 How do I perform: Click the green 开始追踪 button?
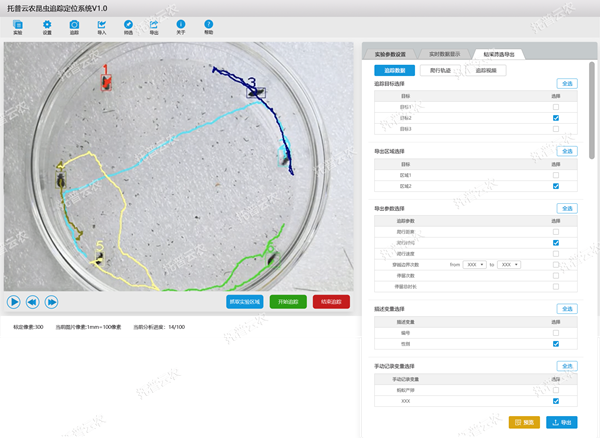tap(288, 301)
